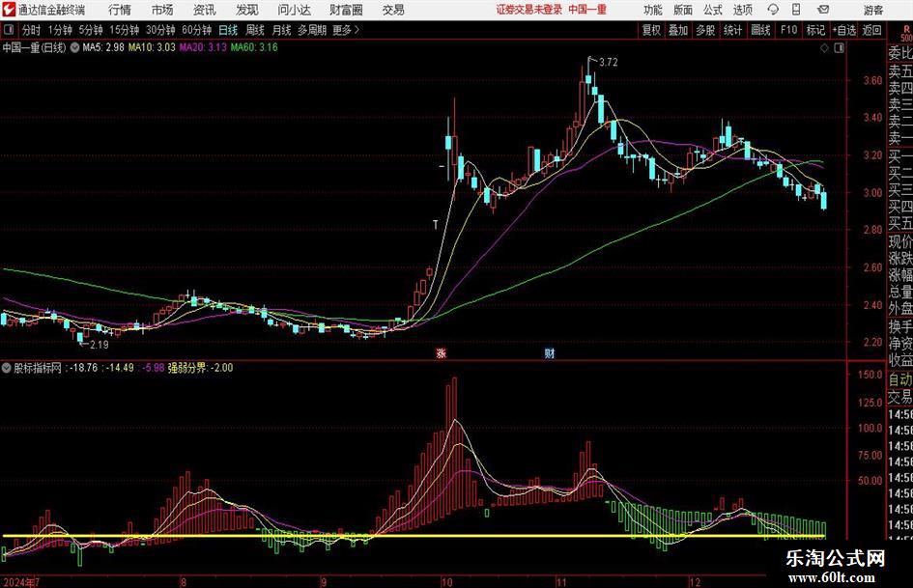
Task: Open the 行情 menu
Action: 120,10
